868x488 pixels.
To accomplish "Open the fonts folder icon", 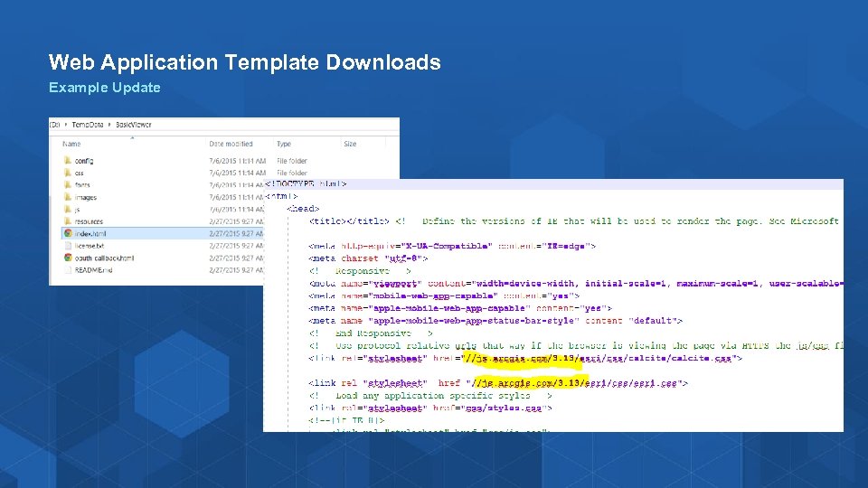I will [x=68, y=184].
